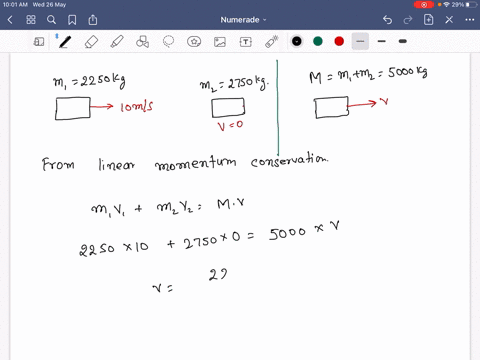Image resolution: width=480 pixels, height=360 pixels.
Task: Close editing mode with the X icon
Action: 449,20
